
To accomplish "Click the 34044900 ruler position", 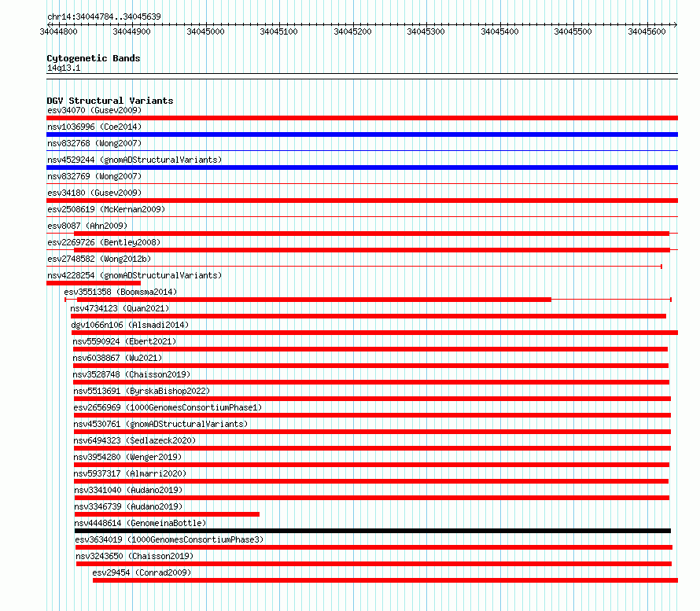I will click(131, 31).
